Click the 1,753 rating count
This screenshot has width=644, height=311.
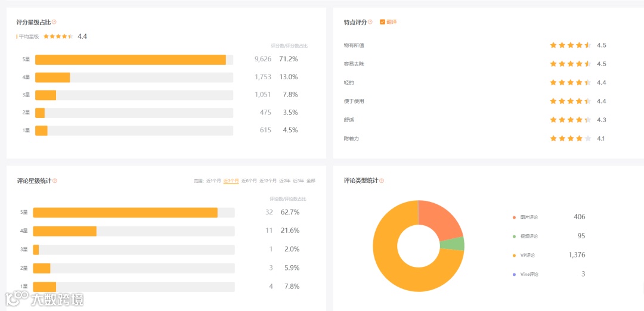tap(263, 77)
